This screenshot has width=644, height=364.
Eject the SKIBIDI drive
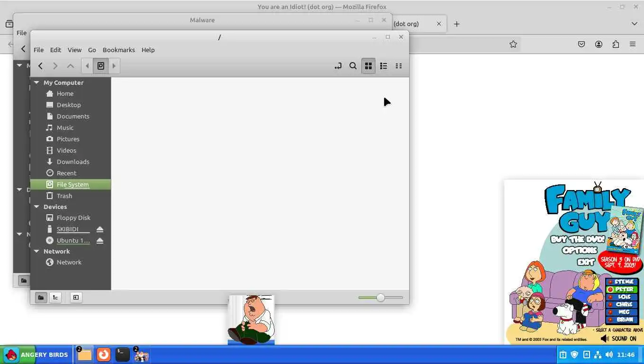(x=100, y=229)
